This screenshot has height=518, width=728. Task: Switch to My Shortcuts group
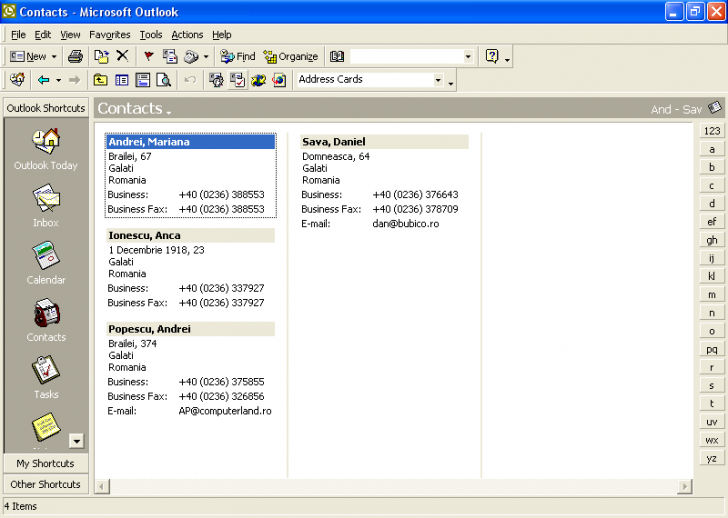tap(46, 463)
